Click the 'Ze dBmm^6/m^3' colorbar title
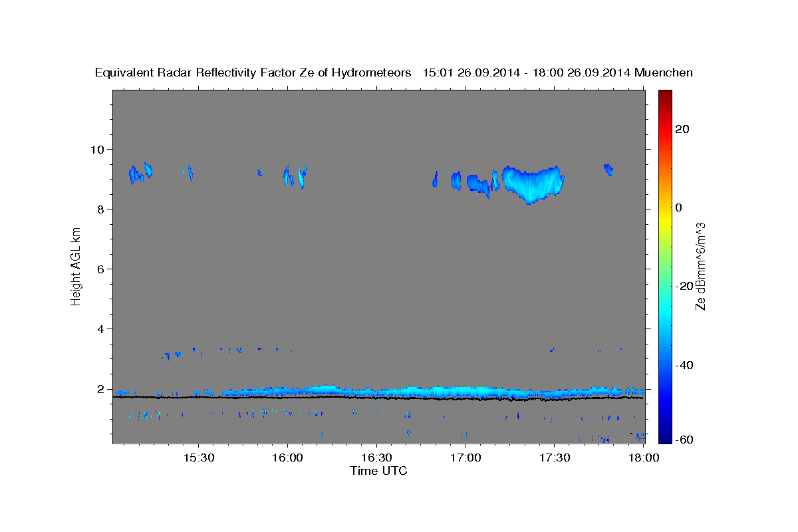Image resolution: width=798 pixels, height=532 pixels. coord(700,265)
